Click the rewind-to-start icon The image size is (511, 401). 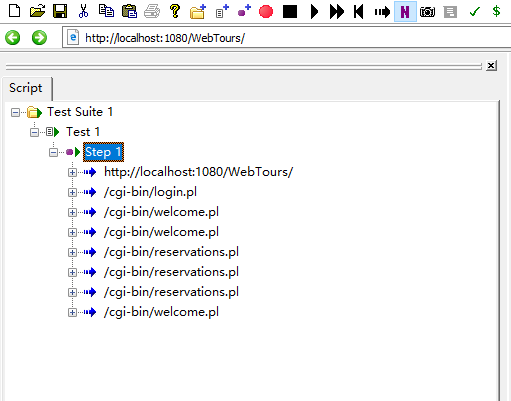click(359, 12)
